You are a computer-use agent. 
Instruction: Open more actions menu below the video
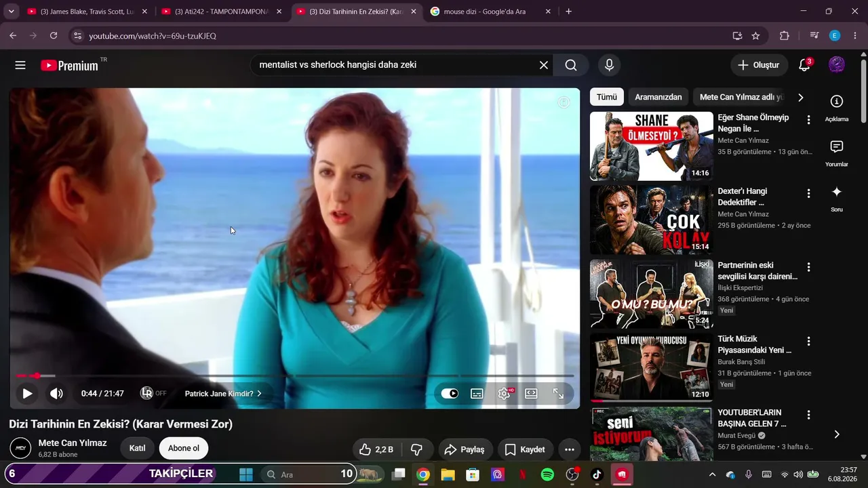point(570,449)
